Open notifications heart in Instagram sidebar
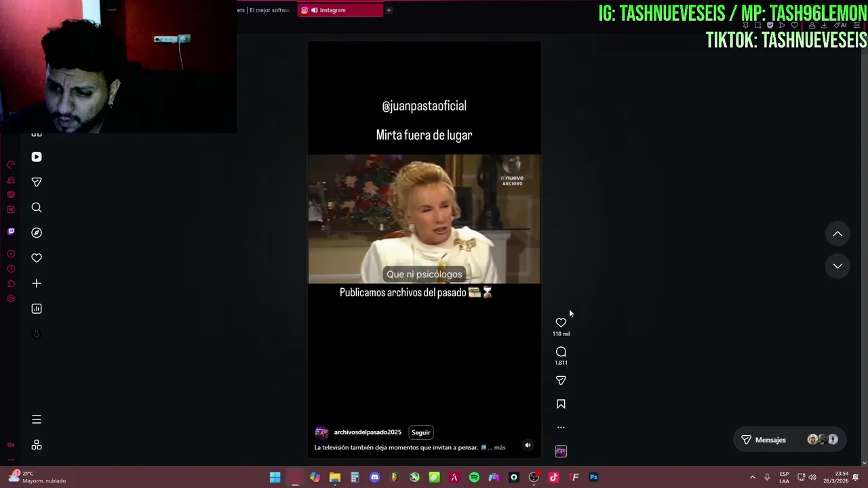The width and height of the screenshot is (868, 488). pyautogui.click(x=37, y=258)
